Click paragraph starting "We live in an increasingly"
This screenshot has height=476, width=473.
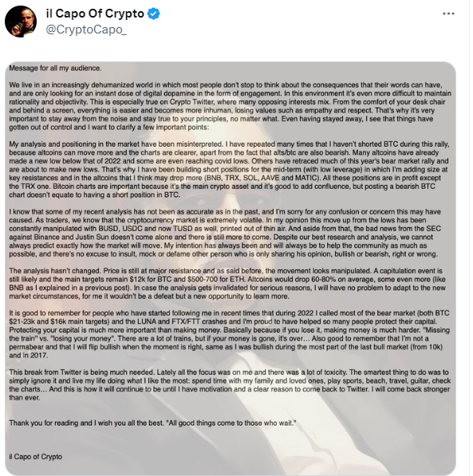click(x=230, y=106)
